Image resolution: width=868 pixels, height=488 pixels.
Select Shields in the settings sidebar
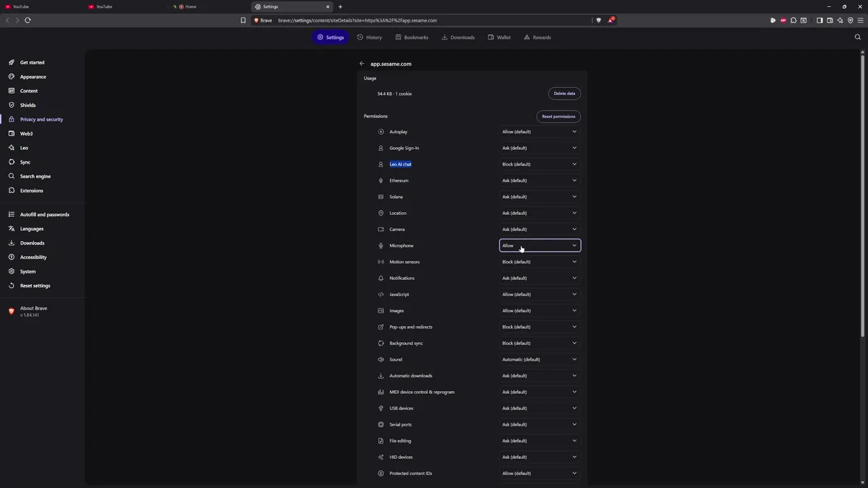(28, 105)
